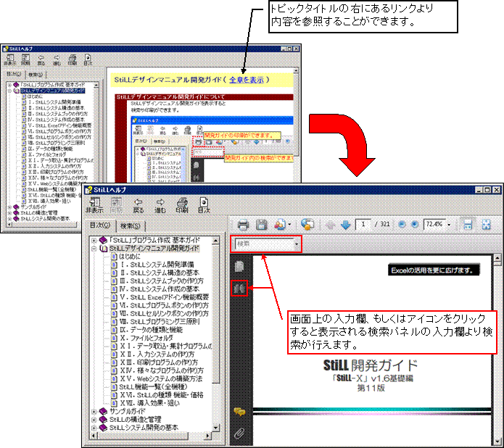Select サンプルガイド book in back window tree
The image size is (504, 448).
33,207
